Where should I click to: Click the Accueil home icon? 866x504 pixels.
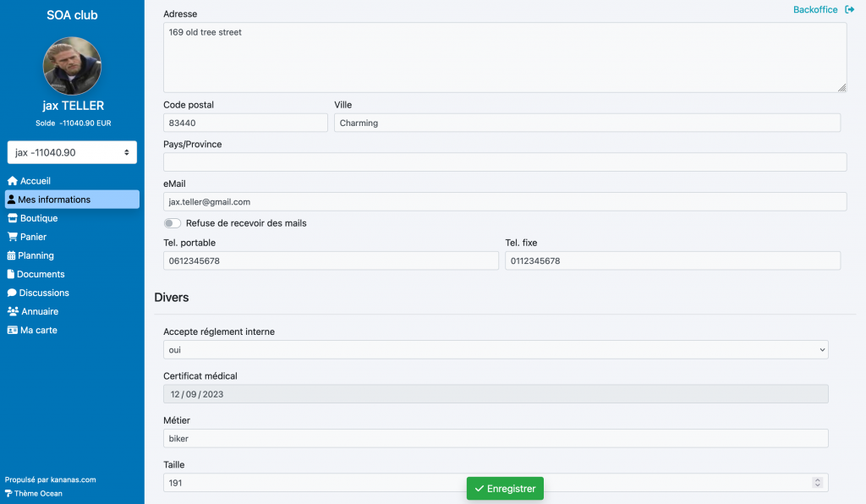click(12, 181)
